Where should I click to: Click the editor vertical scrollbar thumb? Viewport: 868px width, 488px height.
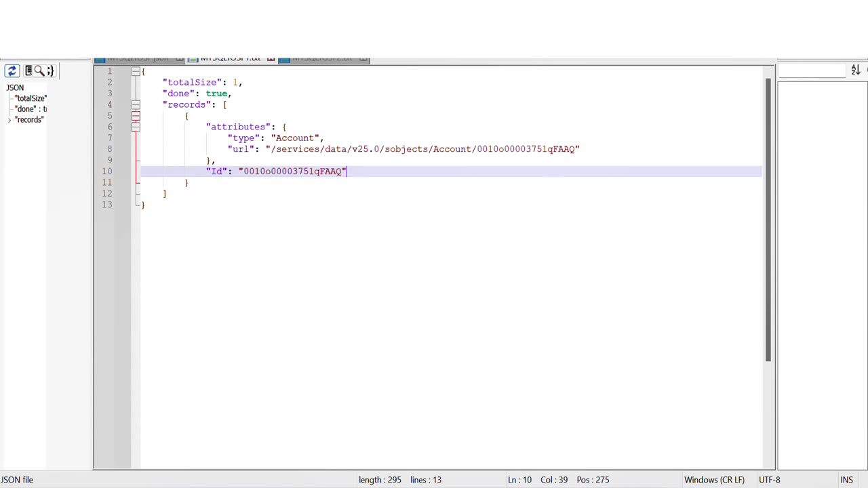click(768, 220)
